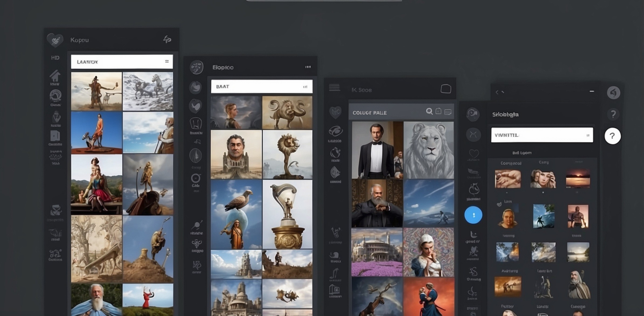Select the shirtless man thumbnail in Sirlobbojta
Screen dimensions: 644x316
(x=578, y=216)
